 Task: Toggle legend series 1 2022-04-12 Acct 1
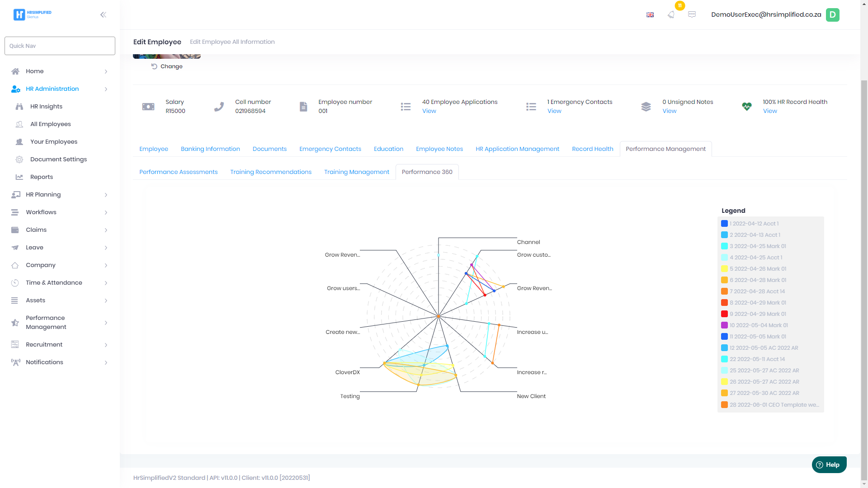click(x=754, y=224)
